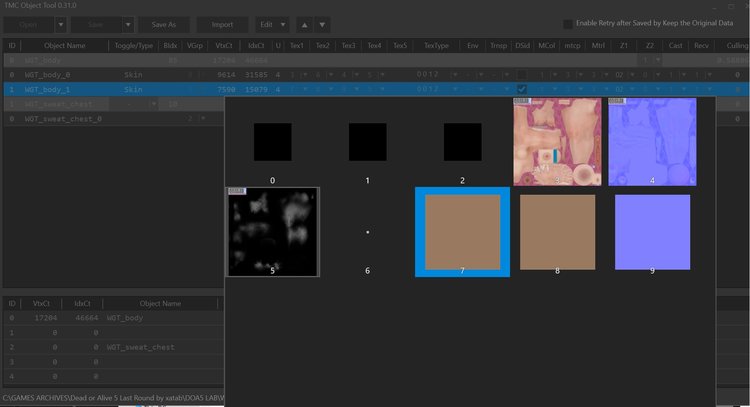Viewport: 750px width, 407px height.
Task: Pick flat violet normal swatch 9
Action: pyautogui.click(x=652, y=232)
